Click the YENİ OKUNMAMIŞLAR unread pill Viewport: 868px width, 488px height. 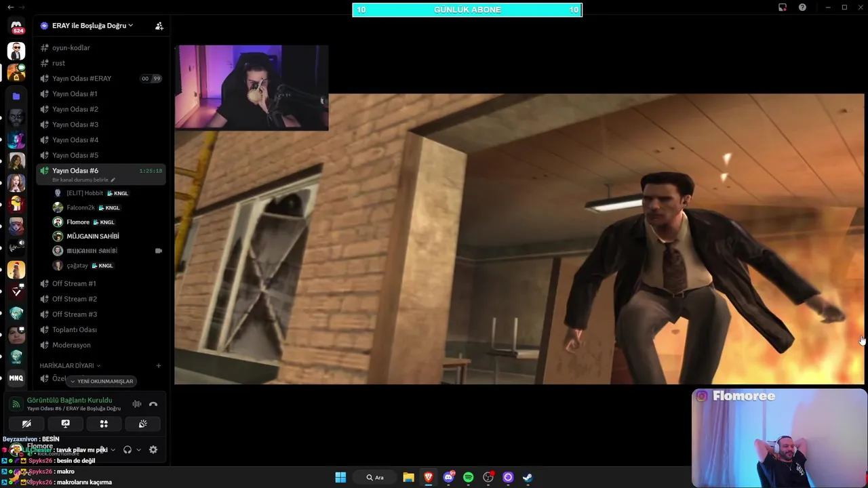pyautogui.click(x=102, y=381)
